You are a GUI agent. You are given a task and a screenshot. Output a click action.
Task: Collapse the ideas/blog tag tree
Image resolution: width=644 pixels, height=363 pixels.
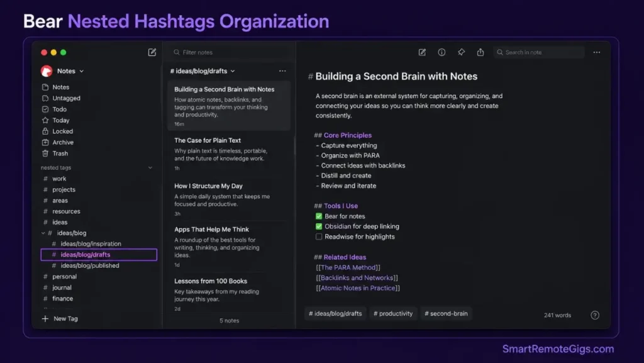tap(43, 233)
